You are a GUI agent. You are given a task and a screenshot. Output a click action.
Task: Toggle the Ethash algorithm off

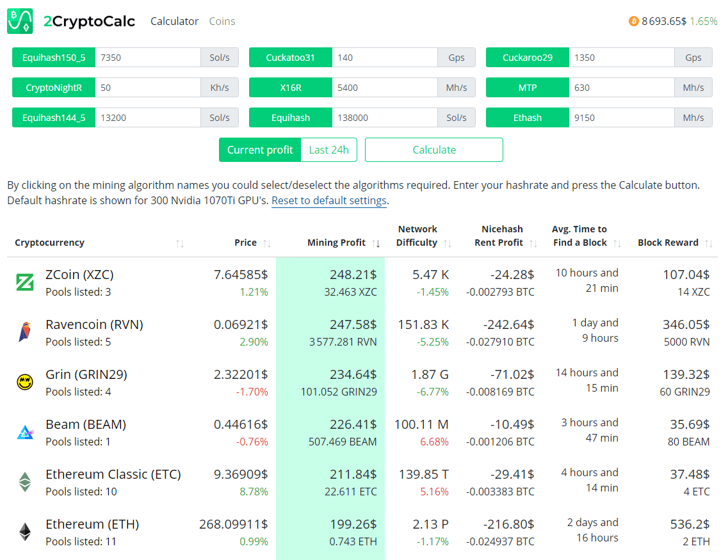tap(527, 118)
